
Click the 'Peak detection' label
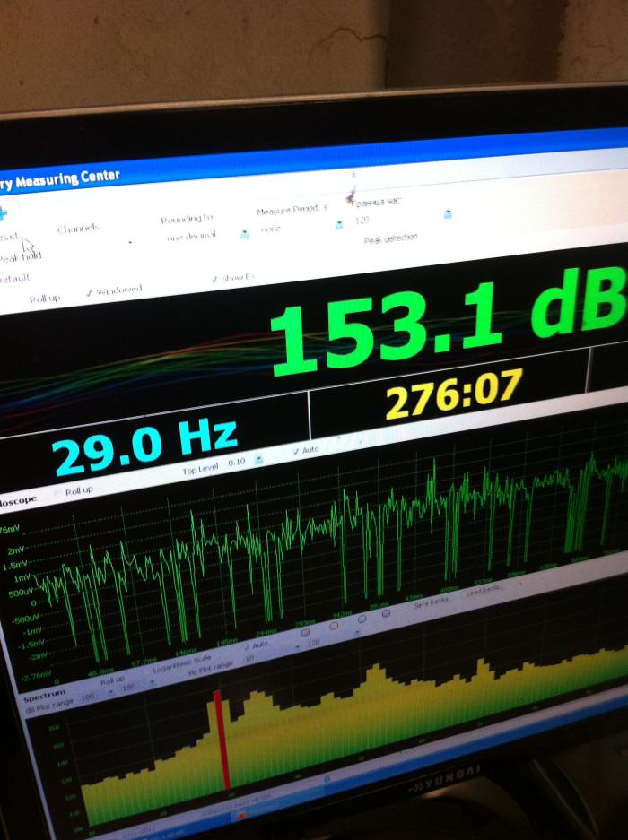(x=390, y=238)
